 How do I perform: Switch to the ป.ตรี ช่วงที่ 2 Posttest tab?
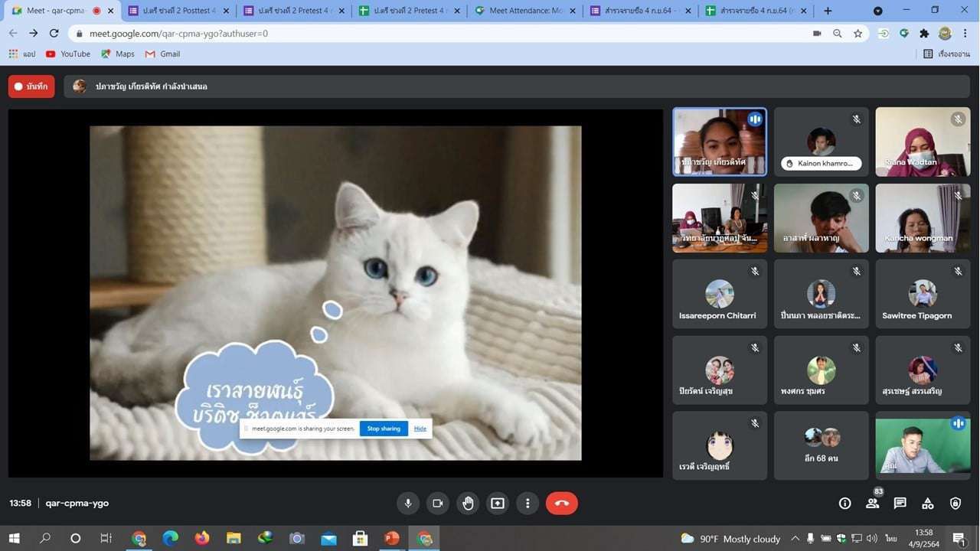178,11
